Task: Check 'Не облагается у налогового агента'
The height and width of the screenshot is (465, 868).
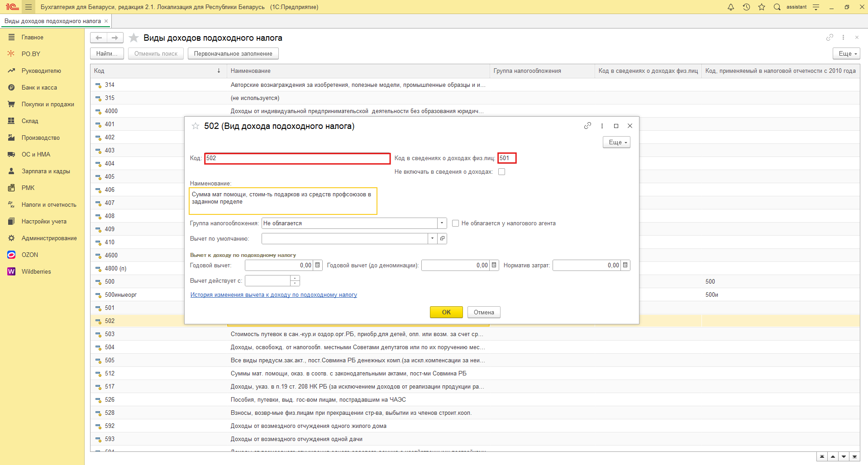Action: (456, 223)
